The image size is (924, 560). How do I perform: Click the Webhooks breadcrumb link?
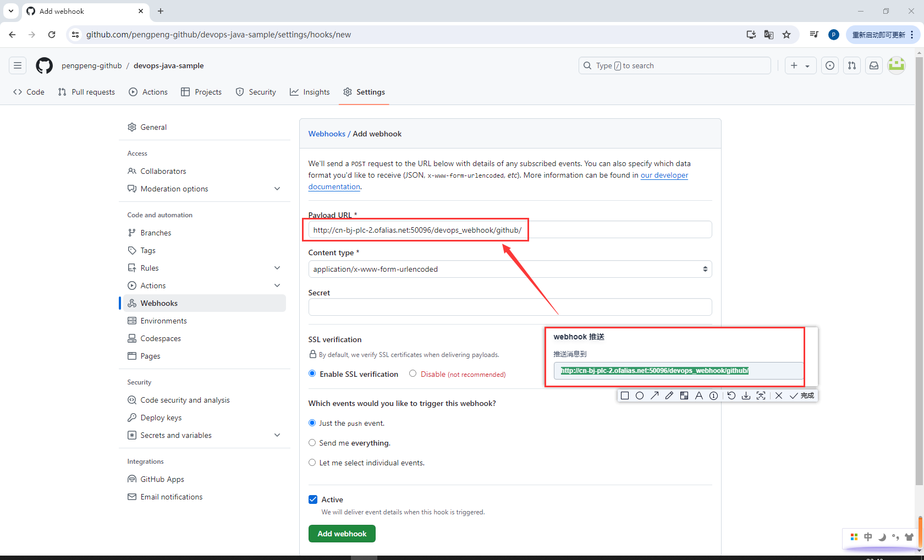(327, 134)
